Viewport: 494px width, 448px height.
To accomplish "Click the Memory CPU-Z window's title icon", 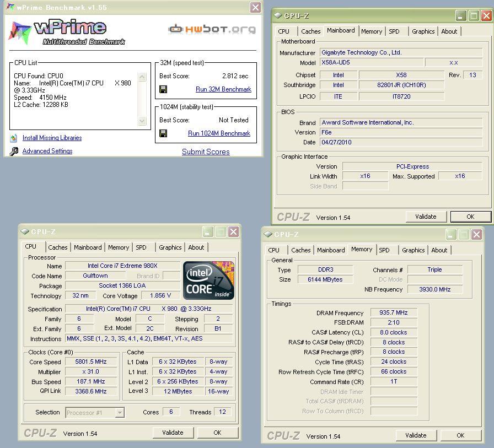I will pos(268,234).
